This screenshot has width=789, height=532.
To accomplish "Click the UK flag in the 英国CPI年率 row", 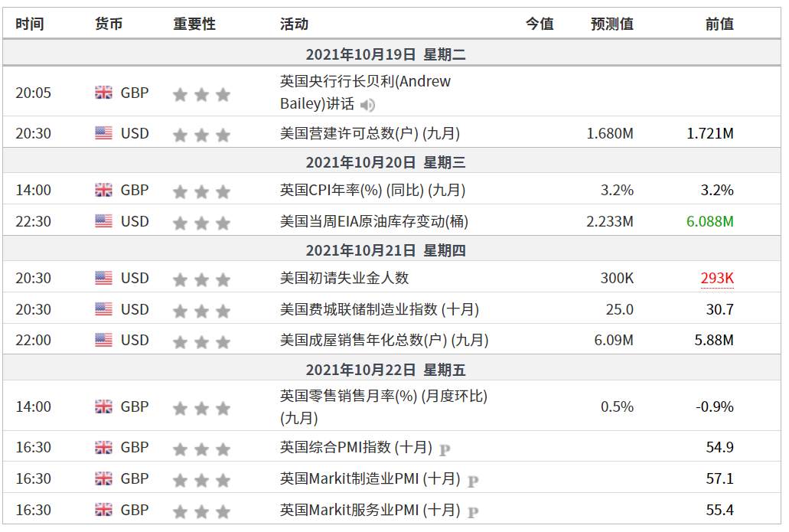I will pyautogui.click(x=103, y=190).
